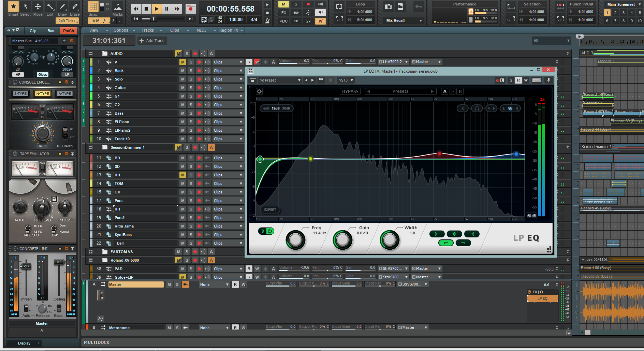Switch to B comparison state in LP EQ
The height and width of the screenshot is (351, 644).
(x=460, y=91)
